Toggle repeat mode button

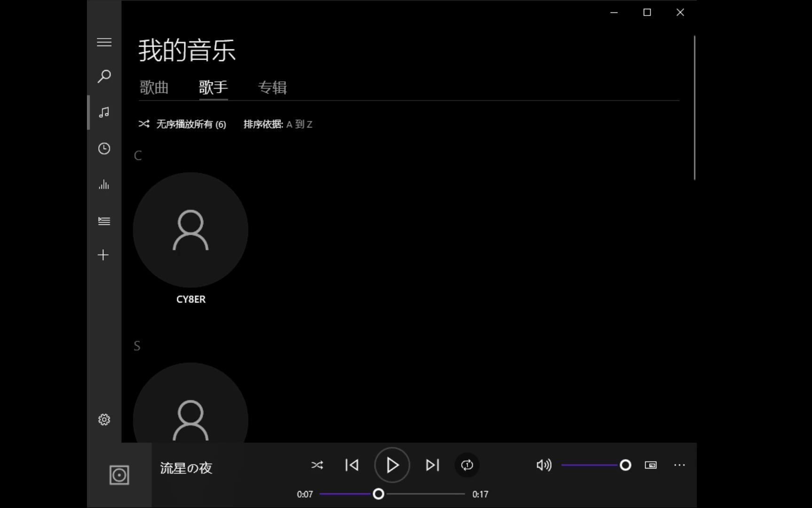[x=467, y=465]
